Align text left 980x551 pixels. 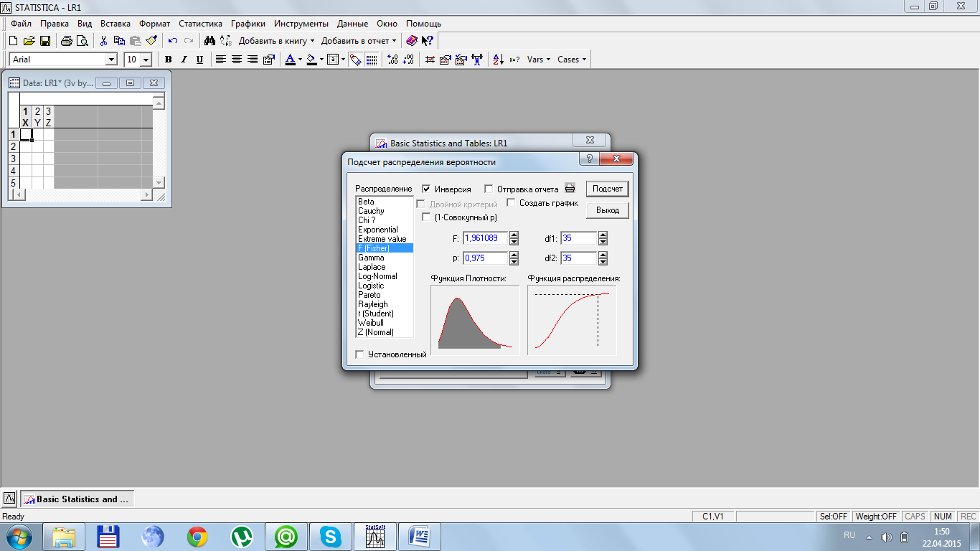click(221, 60)
